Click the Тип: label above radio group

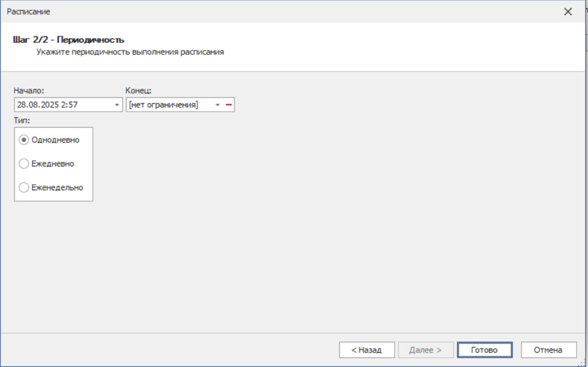[22, 121]
